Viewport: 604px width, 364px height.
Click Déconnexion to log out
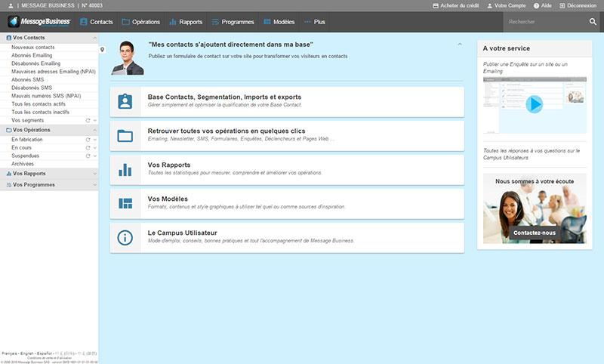(x=578, y=6)
